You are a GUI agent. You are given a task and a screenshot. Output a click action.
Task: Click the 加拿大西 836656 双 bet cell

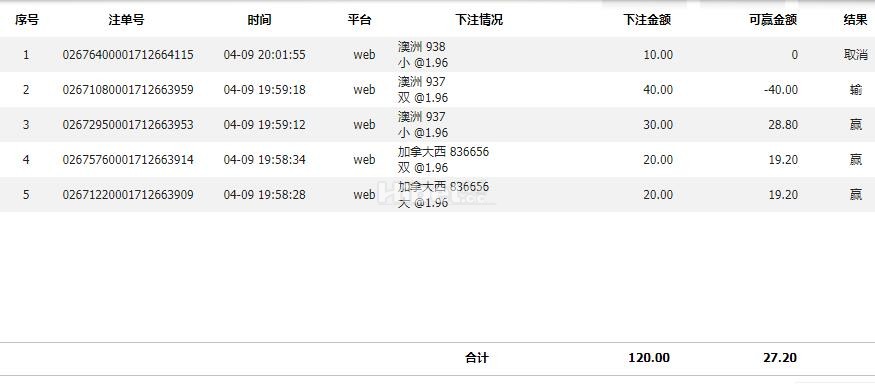(443, 160)
